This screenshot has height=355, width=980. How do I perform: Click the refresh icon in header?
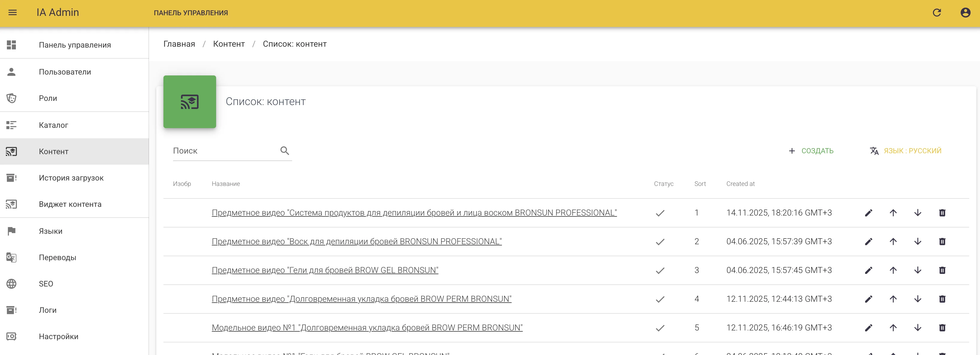point(937,13)
